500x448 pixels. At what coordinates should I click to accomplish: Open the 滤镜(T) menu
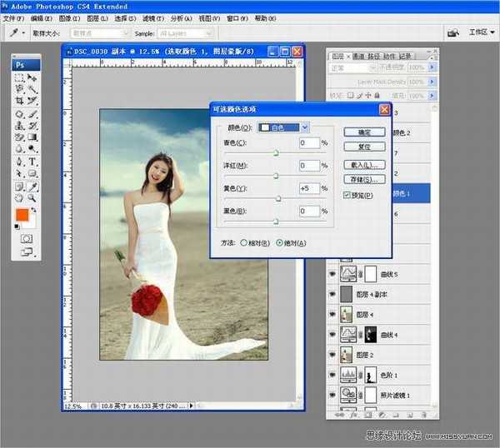(x=152, y=17)
